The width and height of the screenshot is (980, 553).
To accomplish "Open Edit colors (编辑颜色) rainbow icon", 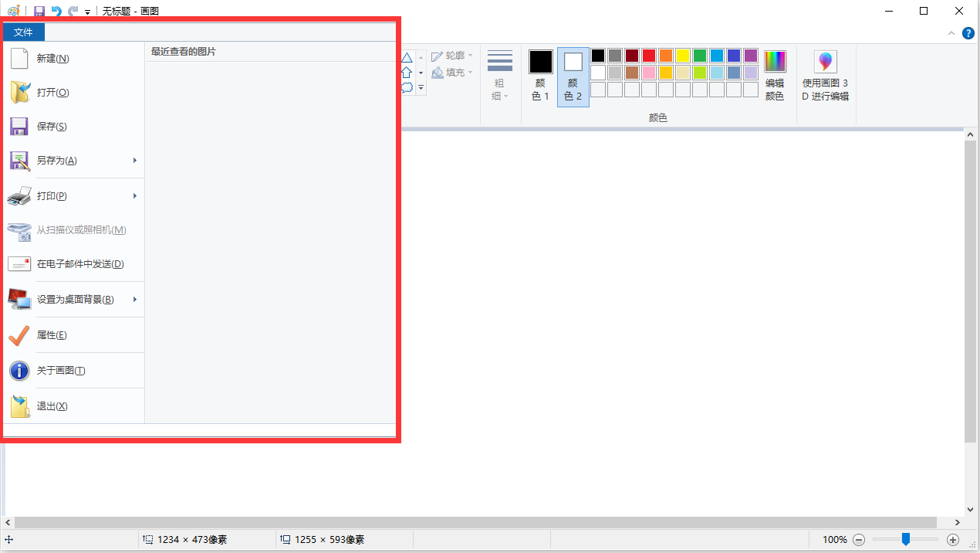I will click(x=774, y=62).
